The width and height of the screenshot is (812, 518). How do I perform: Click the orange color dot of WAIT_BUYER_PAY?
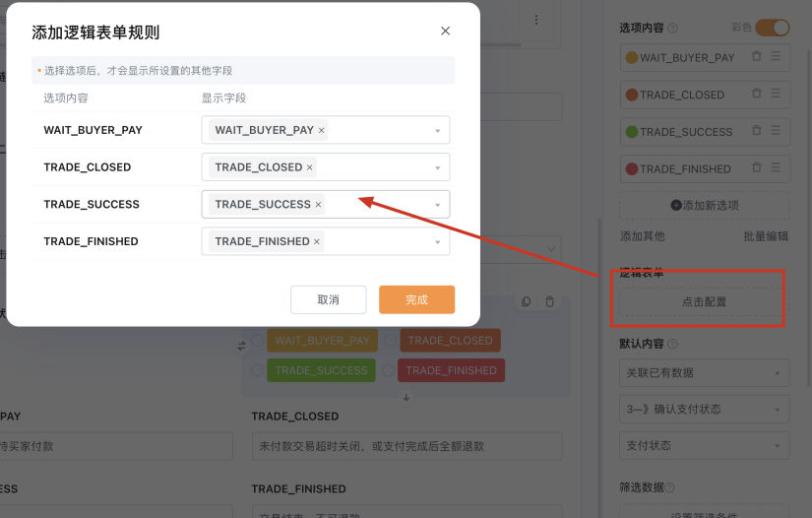[632, 57]
